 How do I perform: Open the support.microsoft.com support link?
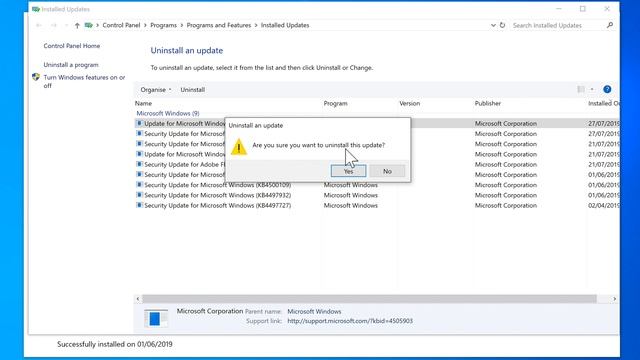pyautogui.click(x=350, y=321)
